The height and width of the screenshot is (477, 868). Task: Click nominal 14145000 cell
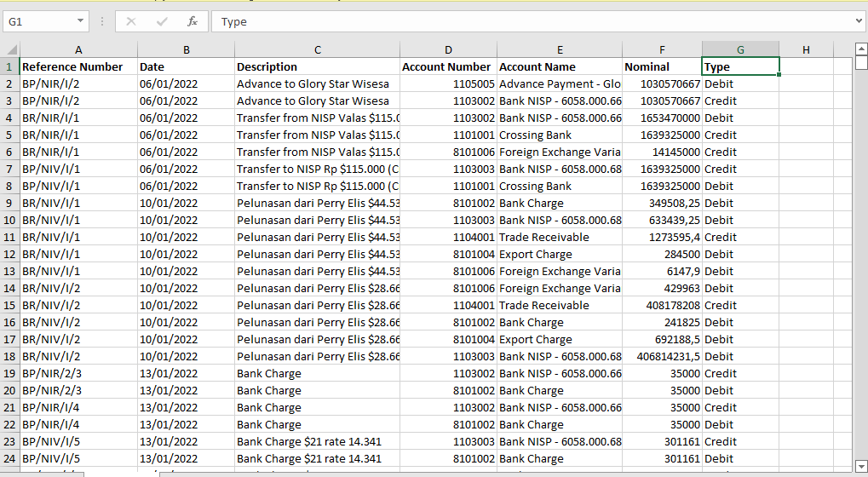[662, 152]
